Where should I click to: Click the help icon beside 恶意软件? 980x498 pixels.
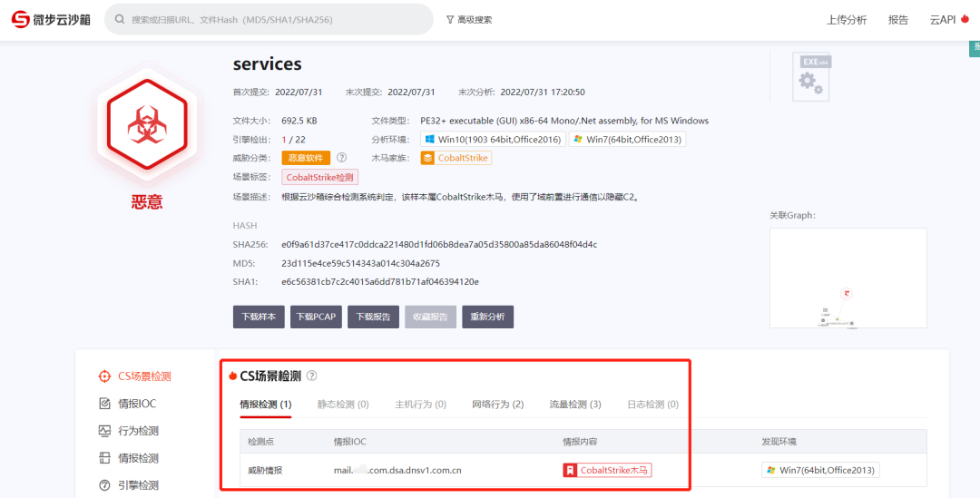(341, 158)
